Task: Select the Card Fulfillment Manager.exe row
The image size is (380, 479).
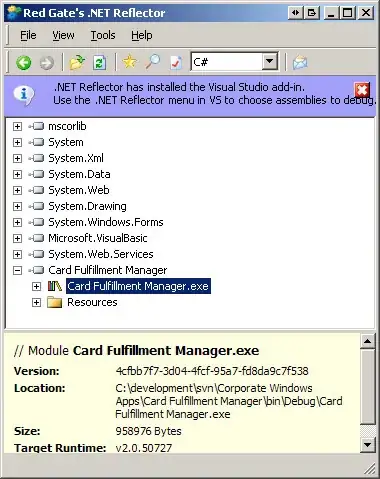Action: pyautogui.click(x=138, y=286)
